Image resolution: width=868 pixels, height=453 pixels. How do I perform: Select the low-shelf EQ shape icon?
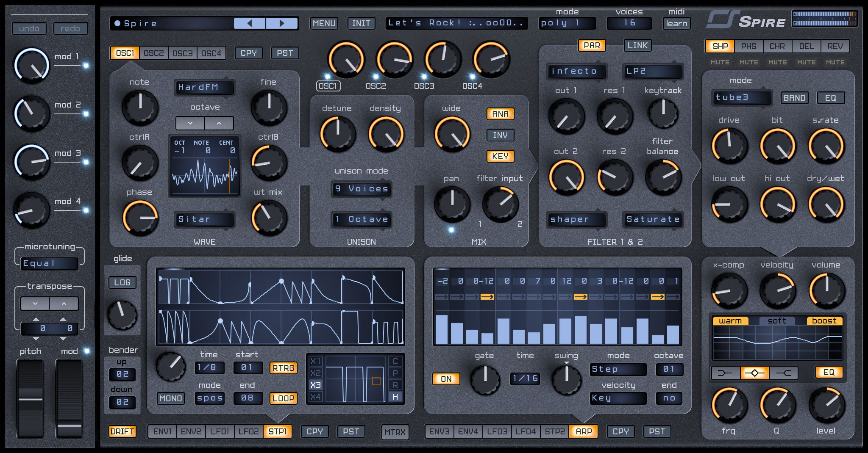coord(725,373)
